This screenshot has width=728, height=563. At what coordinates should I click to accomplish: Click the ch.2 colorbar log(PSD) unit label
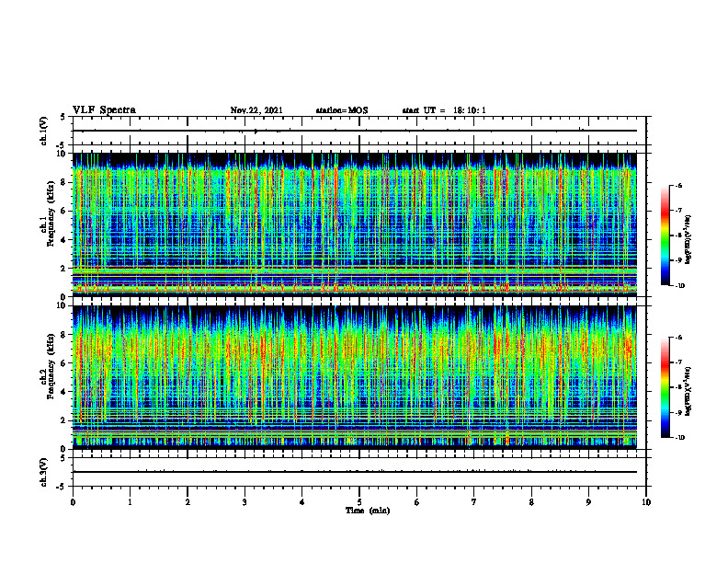(x=688, y=391)
